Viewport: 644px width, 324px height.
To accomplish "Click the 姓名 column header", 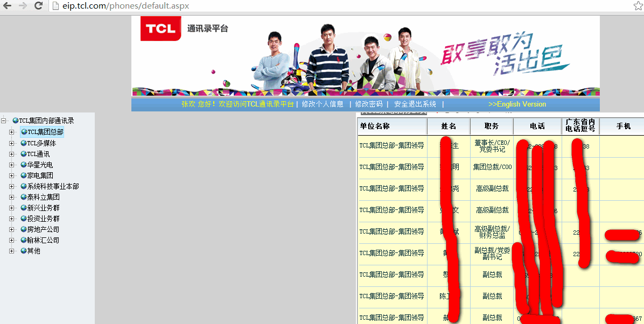I will (x=449, y=126).
